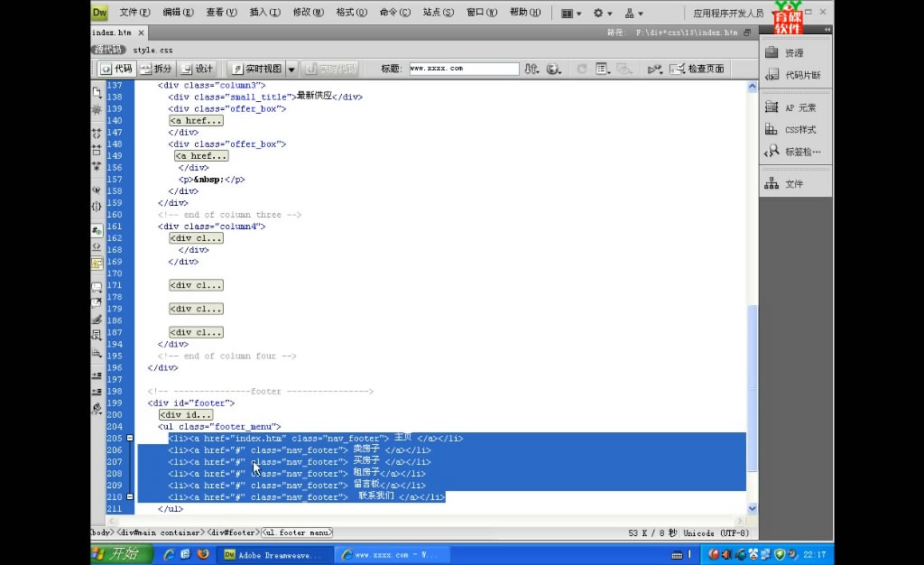Open the 标签检查 tag inspector panel
The image size is (924, 565).
click(796, 152)
